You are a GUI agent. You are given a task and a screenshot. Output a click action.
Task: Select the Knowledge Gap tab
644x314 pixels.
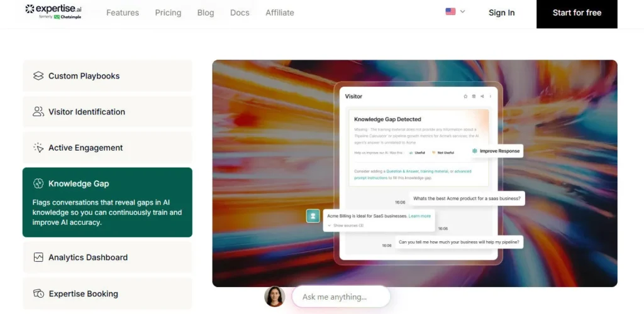coord(107,202)
